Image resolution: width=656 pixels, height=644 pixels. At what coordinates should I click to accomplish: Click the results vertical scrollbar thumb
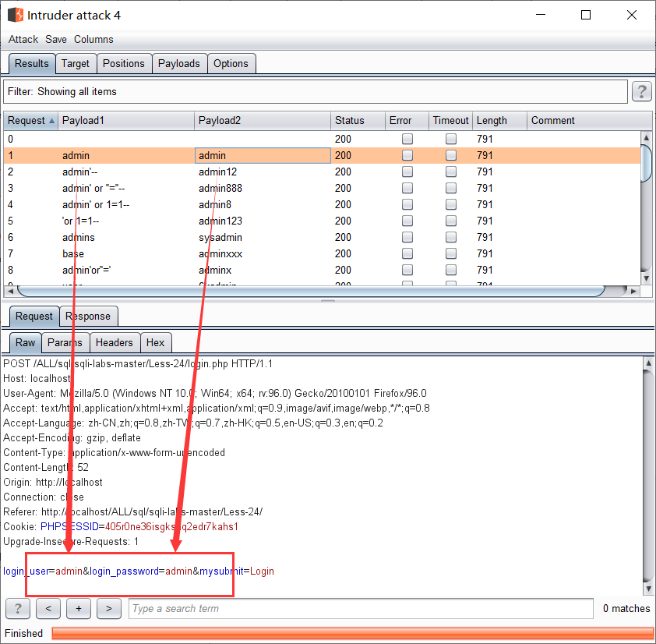(647, 163)
